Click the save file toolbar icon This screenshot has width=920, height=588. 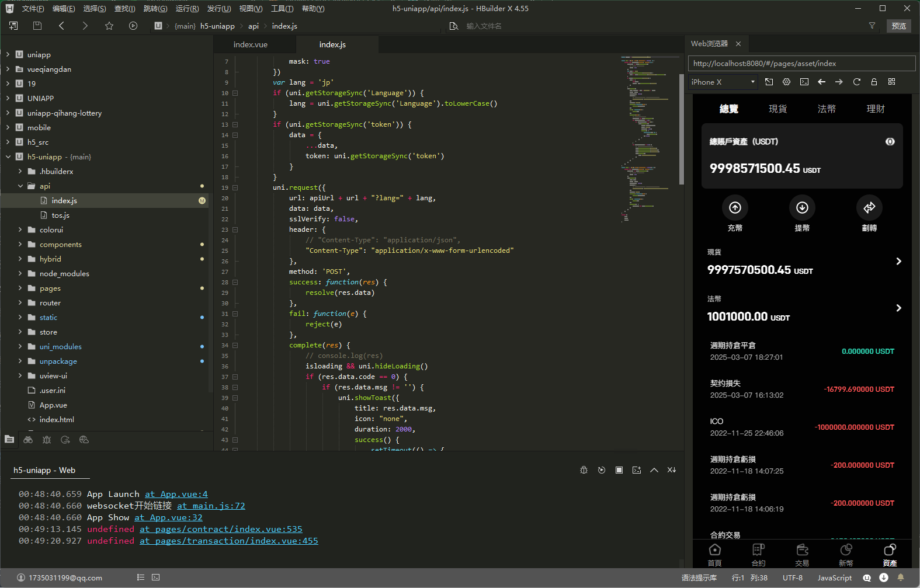(37, 26)
